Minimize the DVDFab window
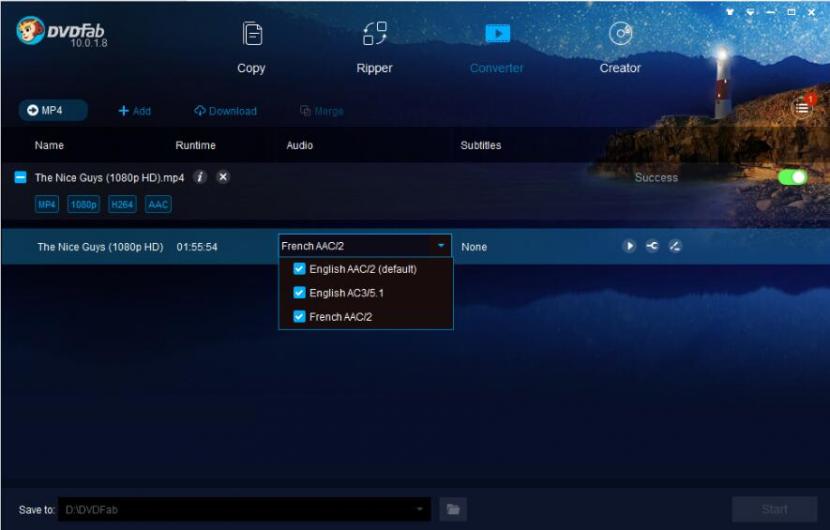 pos(771,12)
